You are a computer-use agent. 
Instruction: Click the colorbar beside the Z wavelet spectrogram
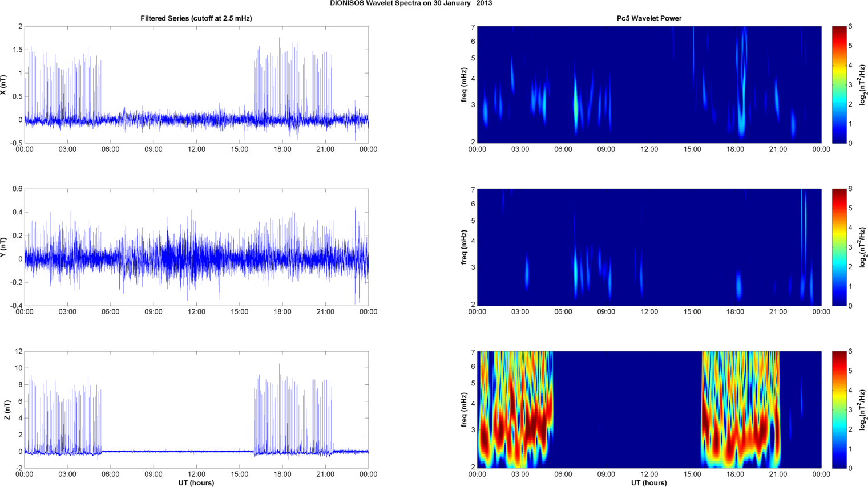tap(839, 410)
